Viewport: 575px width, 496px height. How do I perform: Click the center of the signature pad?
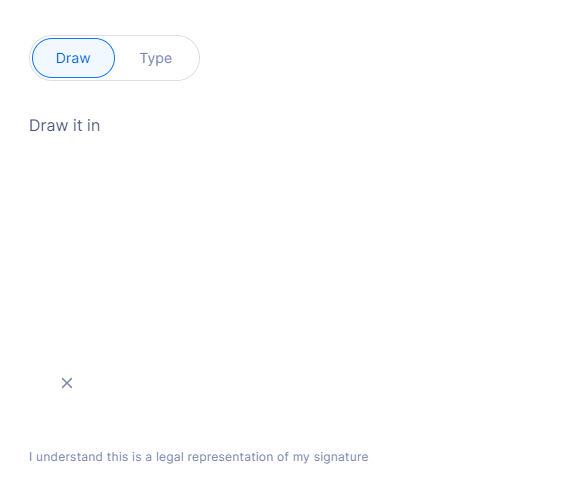288,286
